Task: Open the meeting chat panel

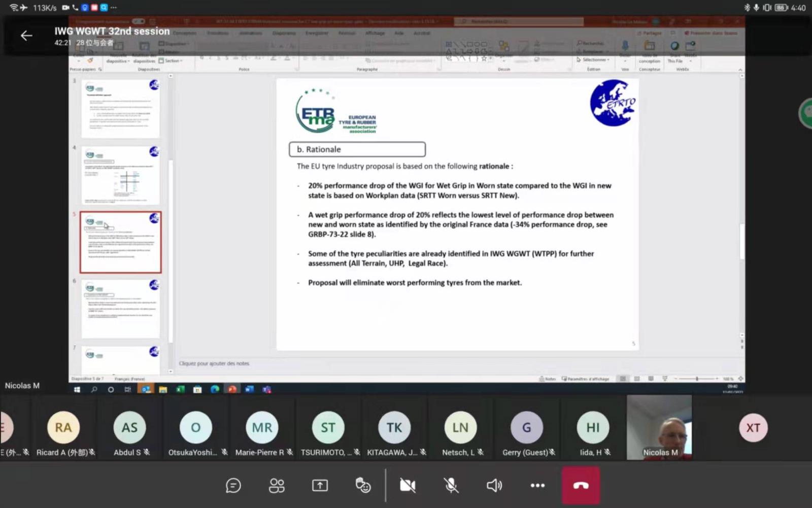Action: click(233, 486)
